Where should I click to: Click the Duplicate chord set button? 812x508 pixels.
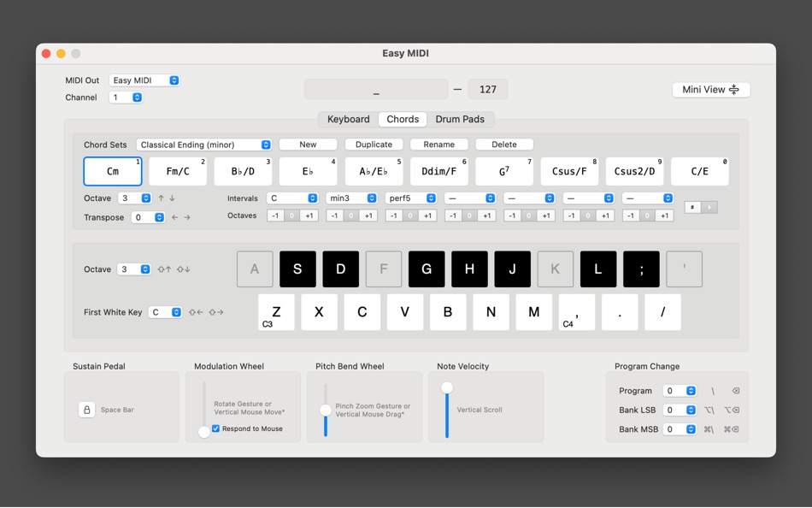click(x=374, y=145)
